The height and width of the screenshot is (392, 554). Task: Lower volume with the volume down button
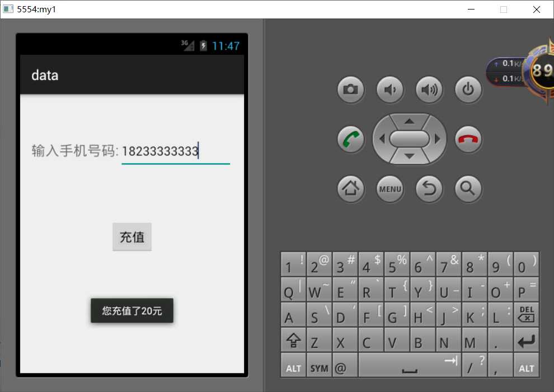point(389,89)
